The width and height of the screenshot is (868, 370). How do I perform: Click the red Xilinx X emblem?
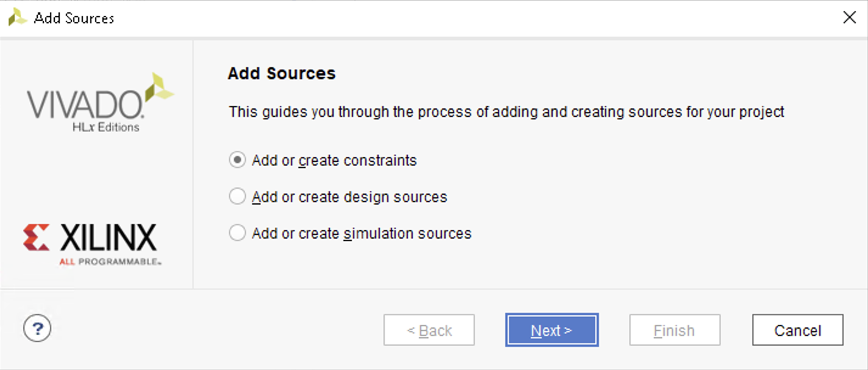coord(37,237)
